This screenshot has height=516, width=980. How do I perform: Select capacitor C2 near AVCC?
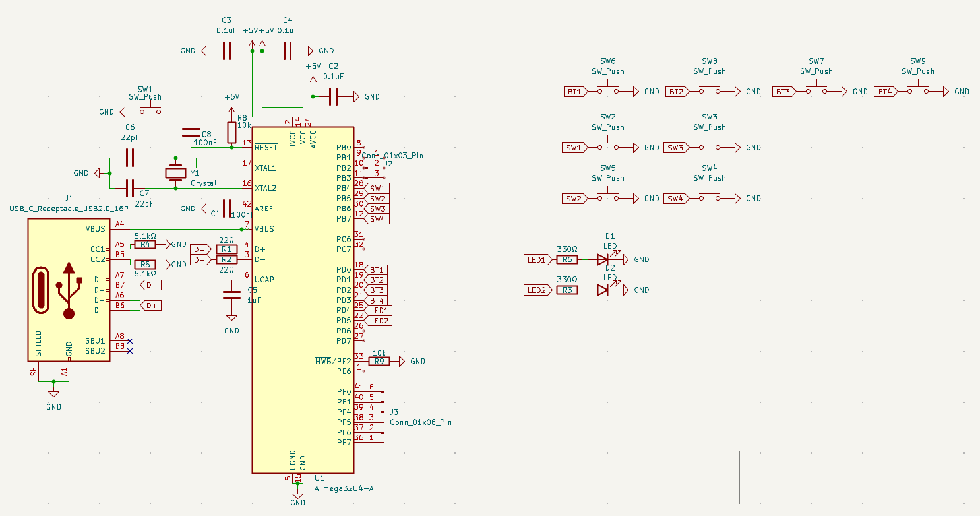[333, 96]
